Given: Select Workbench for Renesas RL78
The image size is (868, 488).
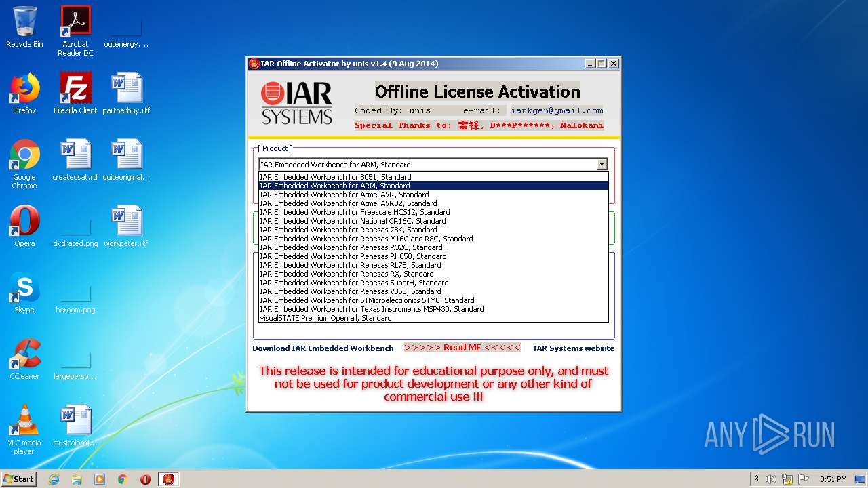Looking at the screenshot, I should coord(433,265).
